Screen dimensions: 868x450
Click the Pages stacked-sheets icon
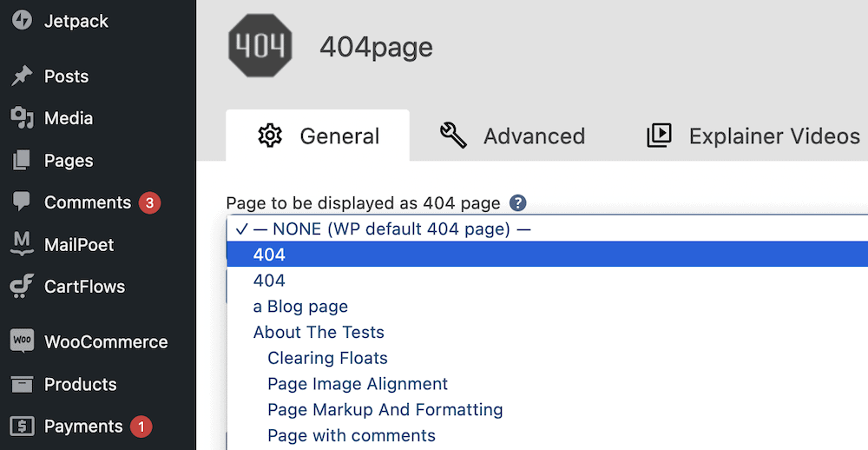23,160
